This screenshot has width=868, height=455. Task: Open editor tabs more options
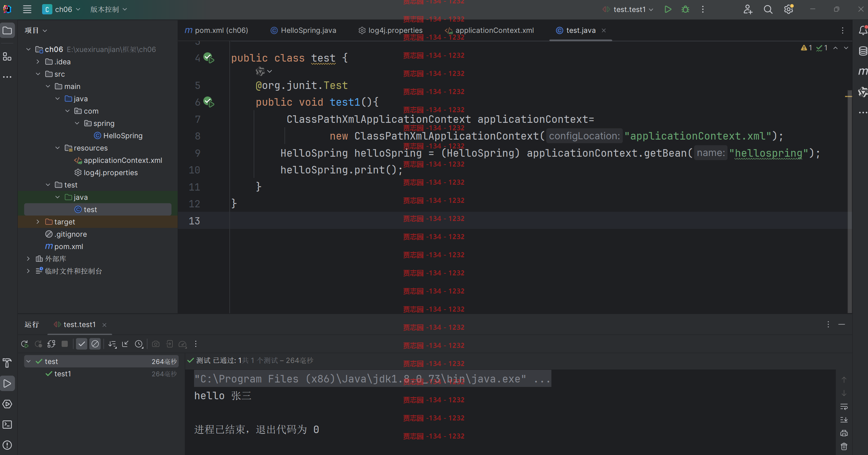tap(843, 30)
